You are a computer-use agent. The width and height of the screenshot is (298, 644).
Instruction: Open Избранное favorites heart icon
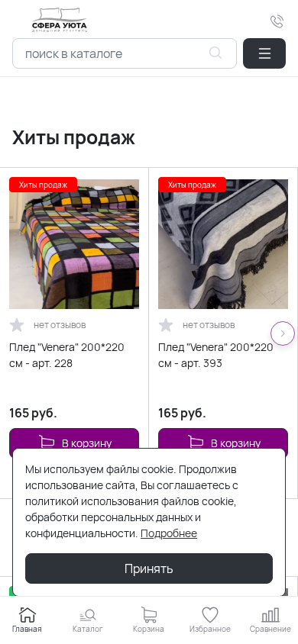point(209,620)
